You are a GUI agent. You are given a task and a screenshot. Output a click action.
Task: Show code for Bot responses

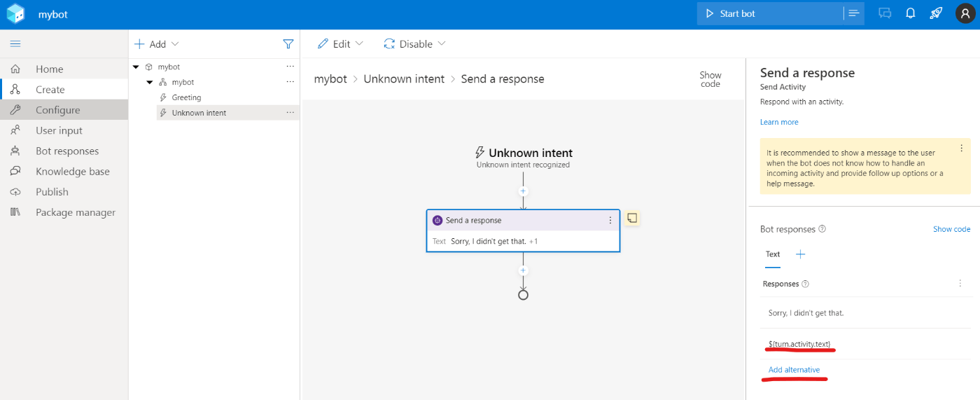[952, 229]
